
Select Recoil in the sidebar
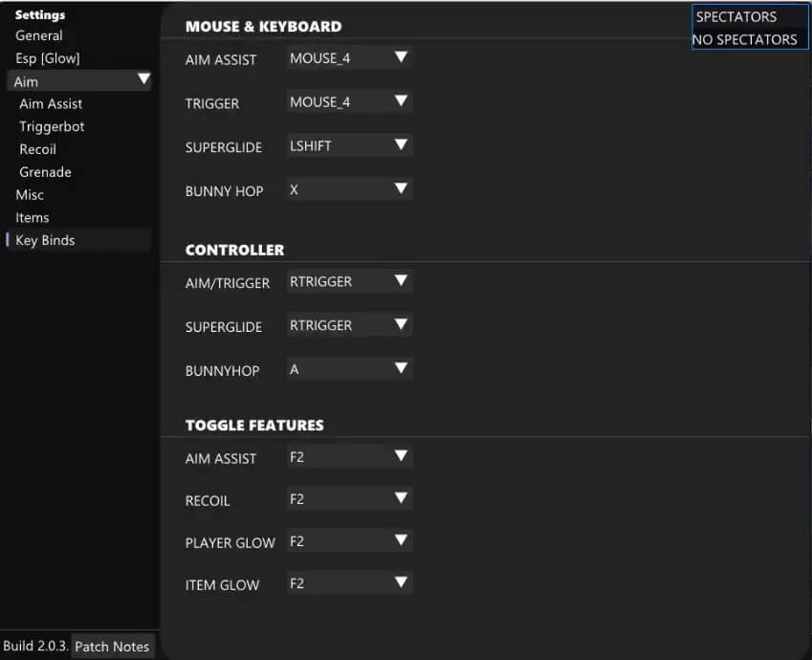(37, 150)
